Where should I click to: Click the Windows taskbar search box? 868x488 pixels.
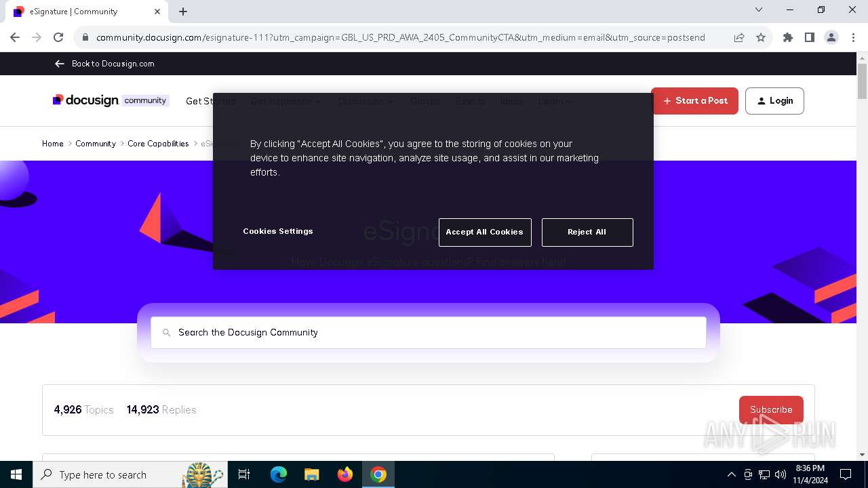click(x=129, y=474)
